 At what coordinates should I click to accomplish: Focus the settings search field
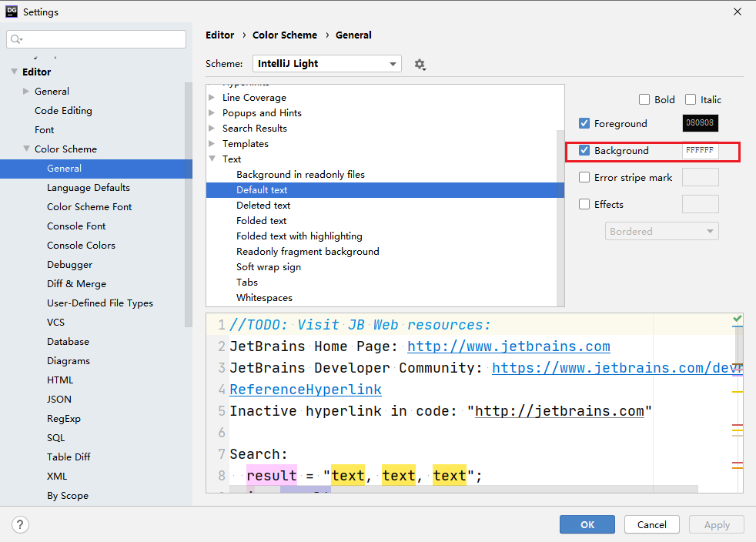pos(96,39)
